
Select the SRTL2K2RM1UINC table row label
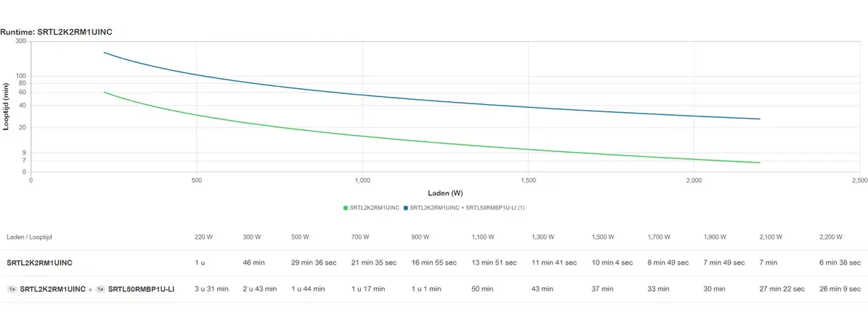click(40, 263)
